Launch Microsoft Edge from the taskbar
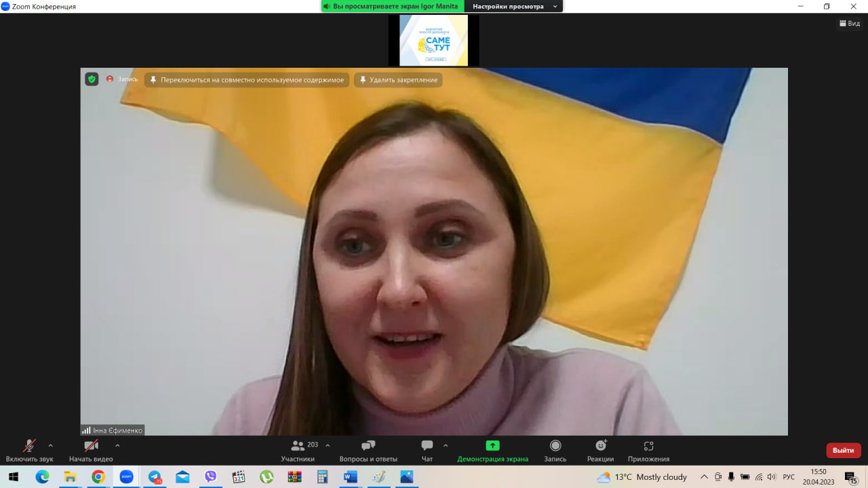Image resolution: width=868 pixels, height=488 pixels. coord(42,476)
